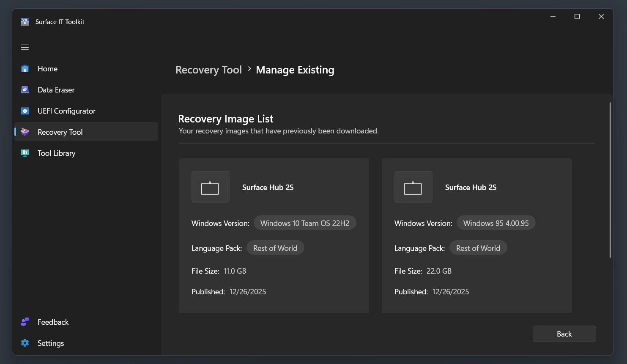The width and height of the screenshot is (627, 364).
Task: Maximize the Surface IT Toolkit window
Action: click(x=577, y=16)
